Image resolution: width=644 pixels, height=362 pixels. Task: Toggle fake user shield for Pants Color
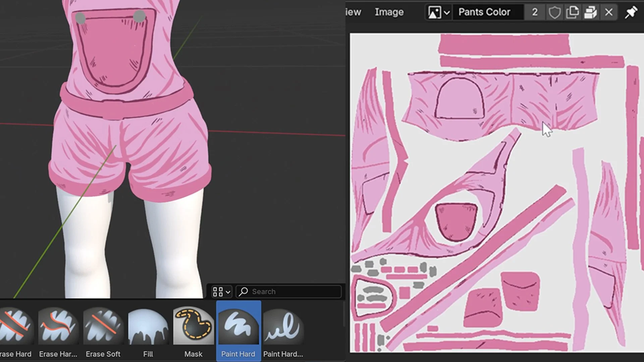(554, 12)
